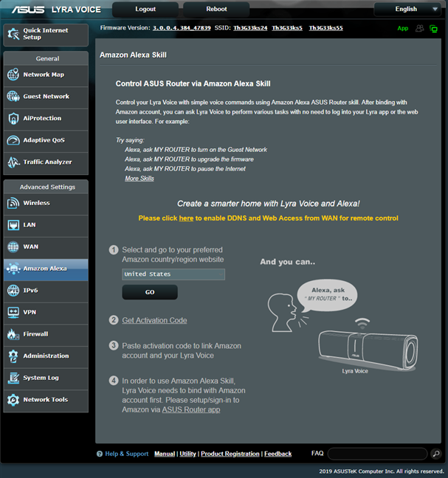
Task: Click the Guest Network icon
Action: (13, 97)
